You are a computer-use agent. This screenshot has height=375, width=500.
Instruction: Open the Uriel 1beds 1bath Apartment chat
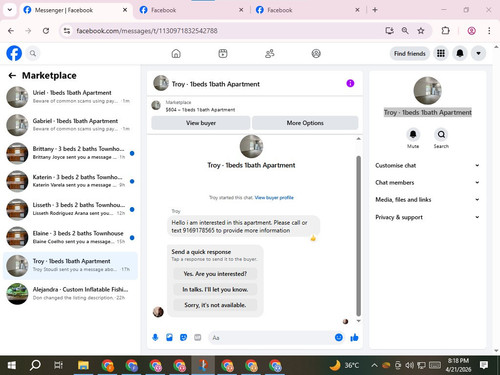pyautogui.click(x=70, y=97)
